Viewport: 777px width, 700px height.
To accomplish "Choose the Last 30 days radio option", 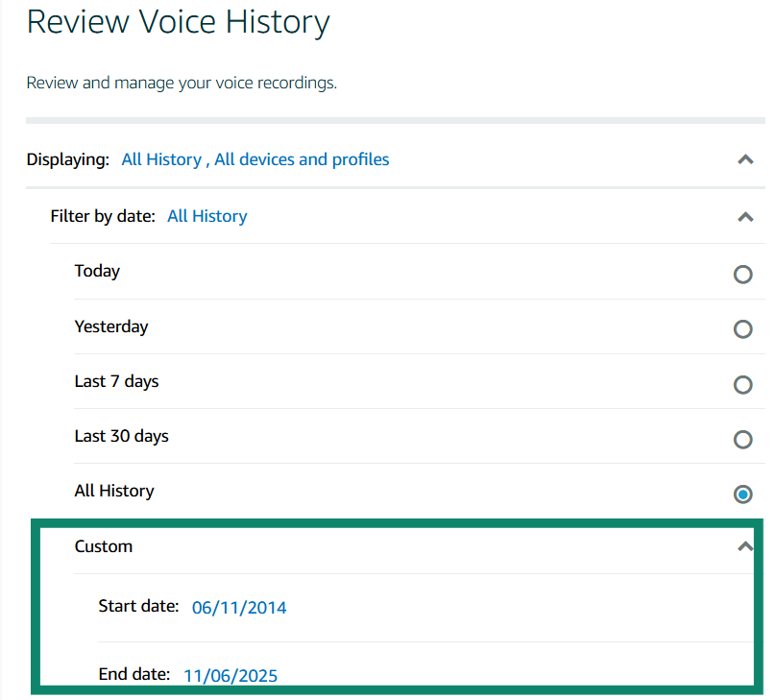I will 742,440.
